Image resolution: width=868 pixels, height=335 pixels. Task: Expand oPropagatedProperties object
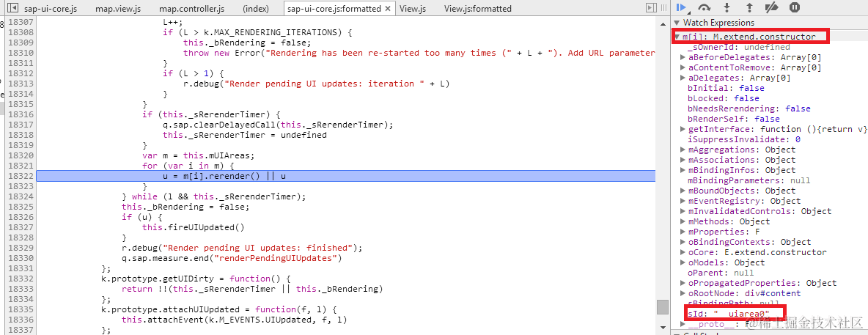[683, 283]
